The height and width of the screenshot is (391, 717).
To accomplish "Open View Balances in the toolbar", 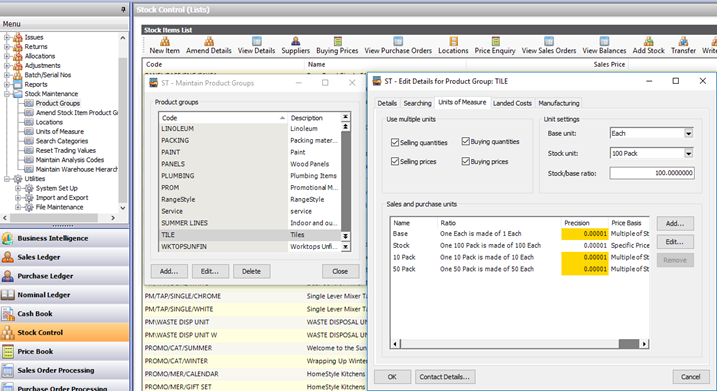I will pos(604,46).
